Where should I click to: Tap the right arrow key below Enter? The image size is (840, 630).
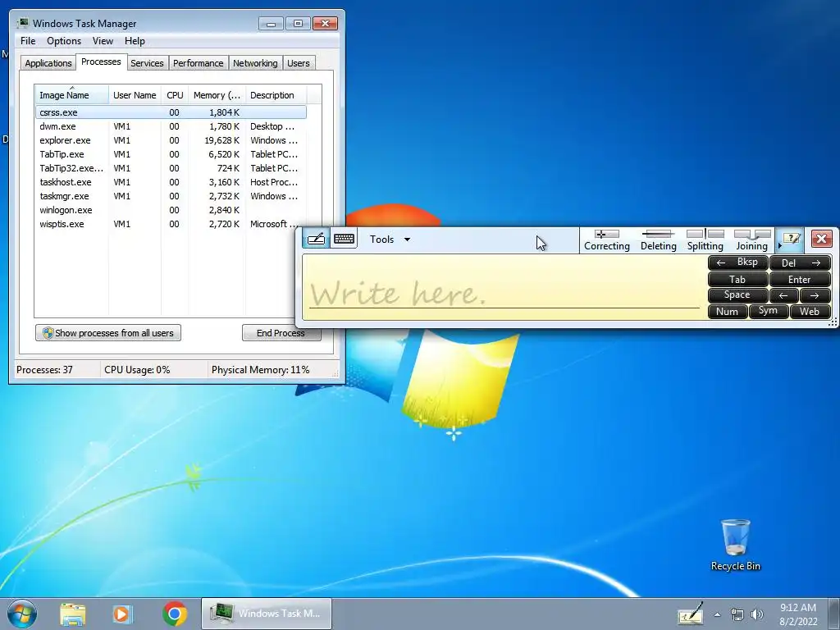(x=815, y=295)
